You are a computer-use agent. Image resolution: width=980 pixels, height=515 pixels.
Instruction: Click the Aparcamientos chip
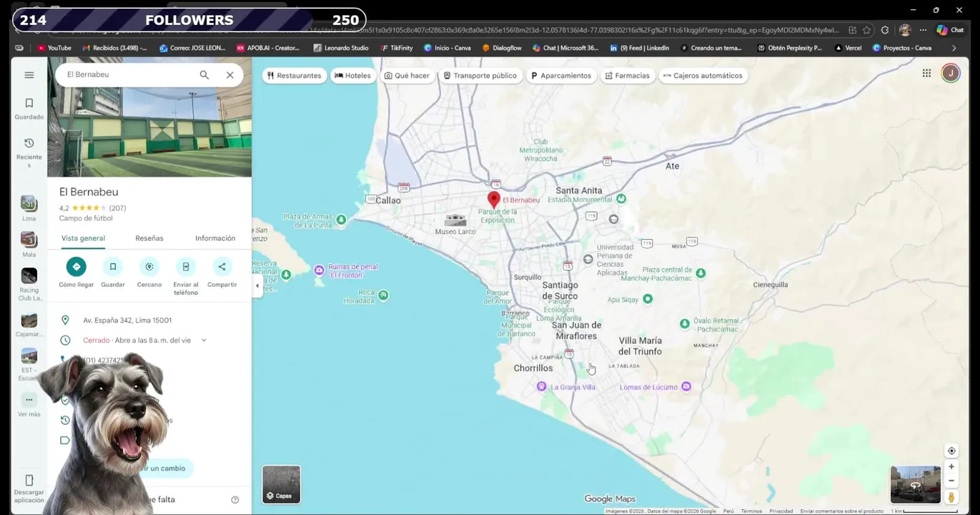(561, 75)
